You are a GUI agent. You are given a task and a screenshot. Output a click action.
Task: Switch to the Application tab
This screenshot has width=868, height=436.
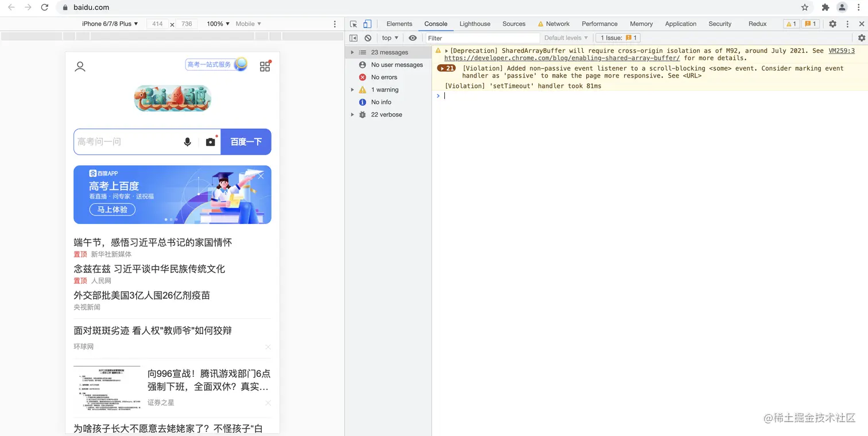(x=681, y=24)
